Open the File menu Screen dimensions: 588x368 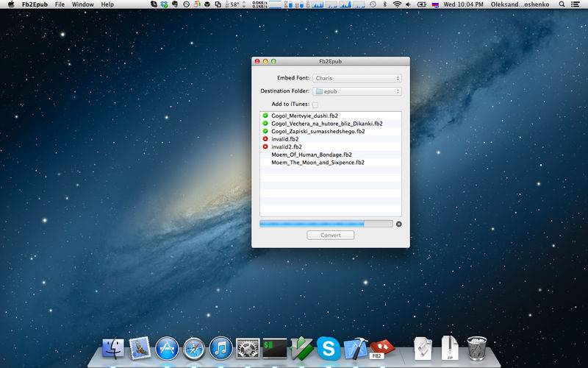coord(60,4)
